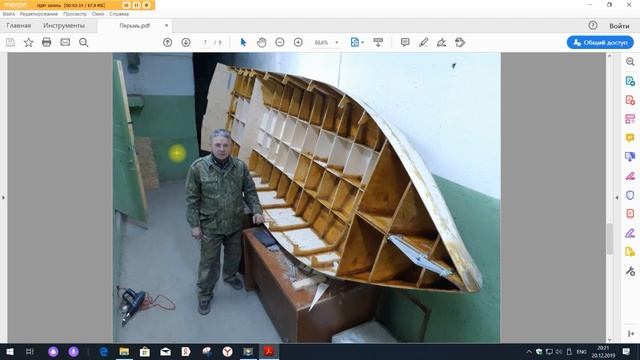Image resolution: width=640 pixels, height=360 pixels.
Task: Print the document with the printer icon
Action: point(47,42)
